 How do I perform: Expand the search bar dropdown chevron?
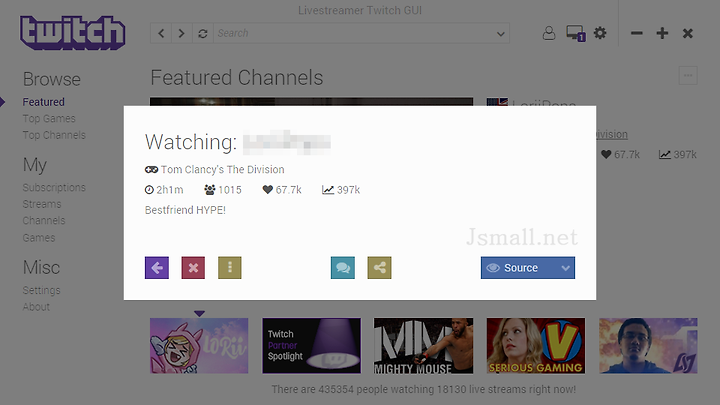501,34
